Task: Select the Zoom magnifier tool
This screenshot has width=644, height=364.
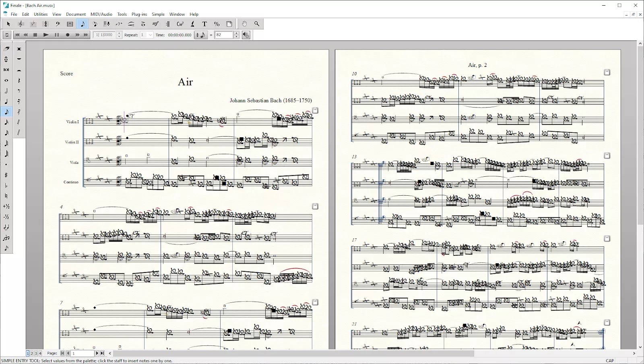Action: click(257, 24)
